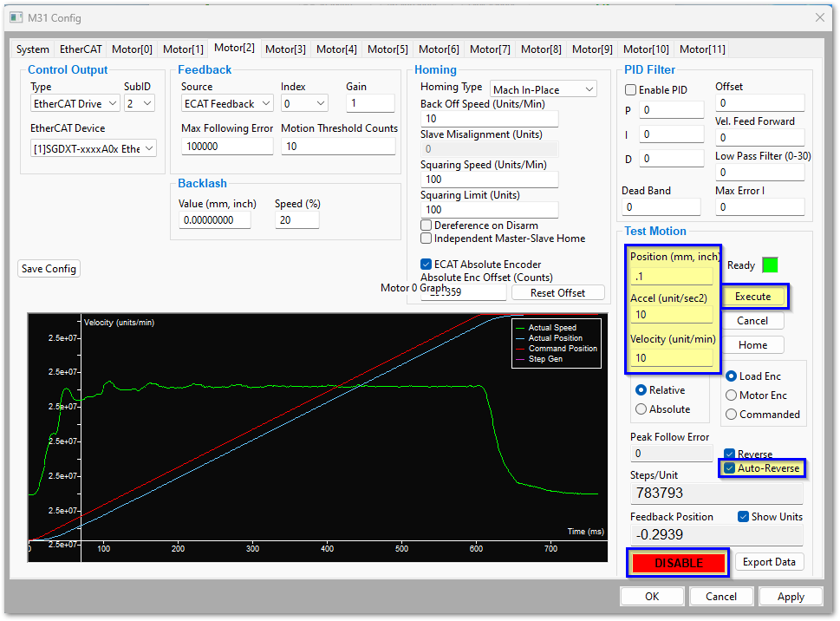Open the Feedback Index dropdown
840x621 pixels.
click(x=304, y=104)
